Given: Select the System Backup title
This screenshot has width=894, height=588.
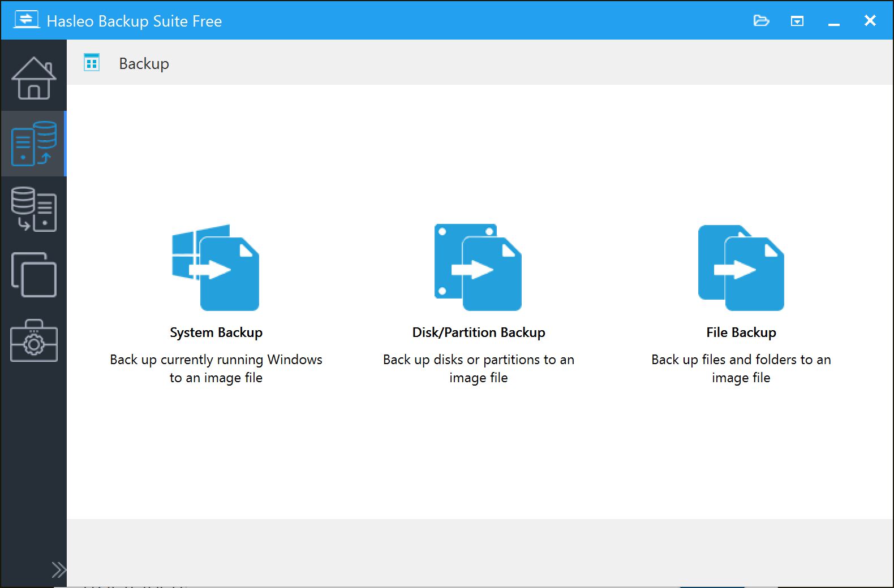Looking at the screenshot, I should 216,332.
